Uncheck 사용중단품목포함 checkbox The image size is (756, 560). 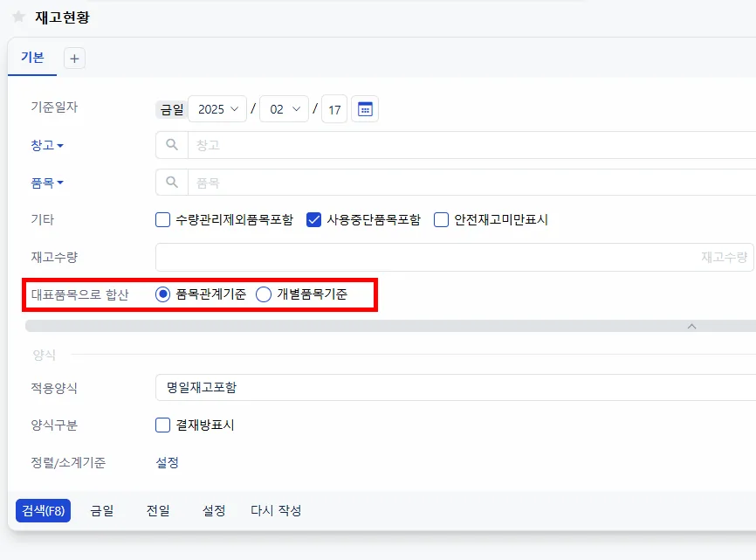314,220
